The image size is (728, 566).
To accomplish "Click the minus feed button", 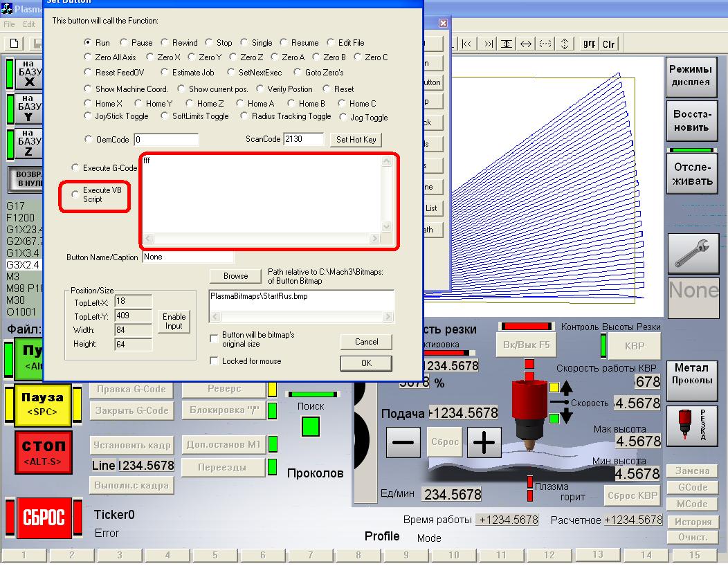I will click(x=403, y=441).
